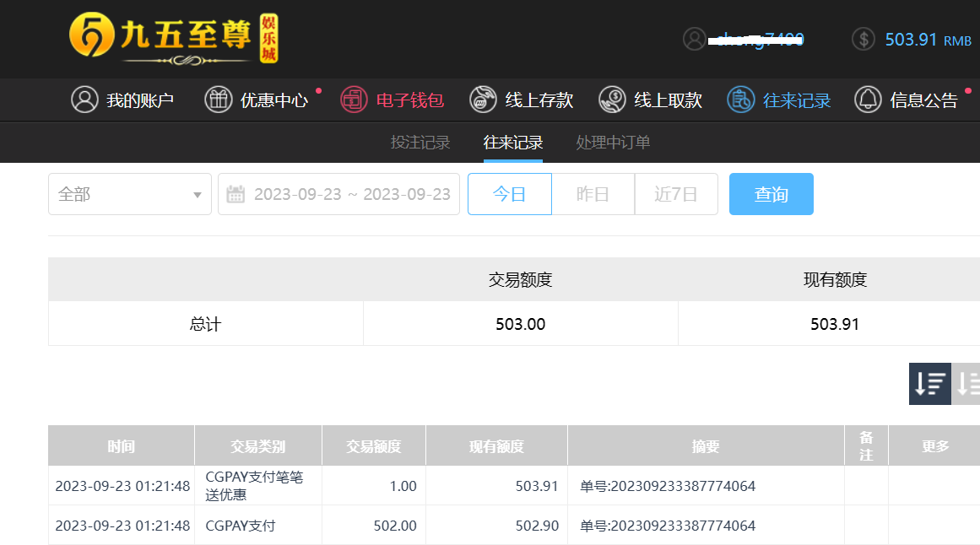Click the 线上取款 withdrawal icon

pyautogui.click(x=612, y=100)
